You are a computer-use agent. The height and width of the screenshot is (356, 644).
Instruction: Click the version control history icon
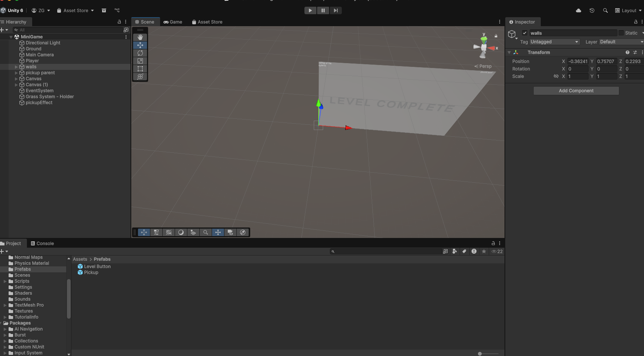(x=592, y=10)
